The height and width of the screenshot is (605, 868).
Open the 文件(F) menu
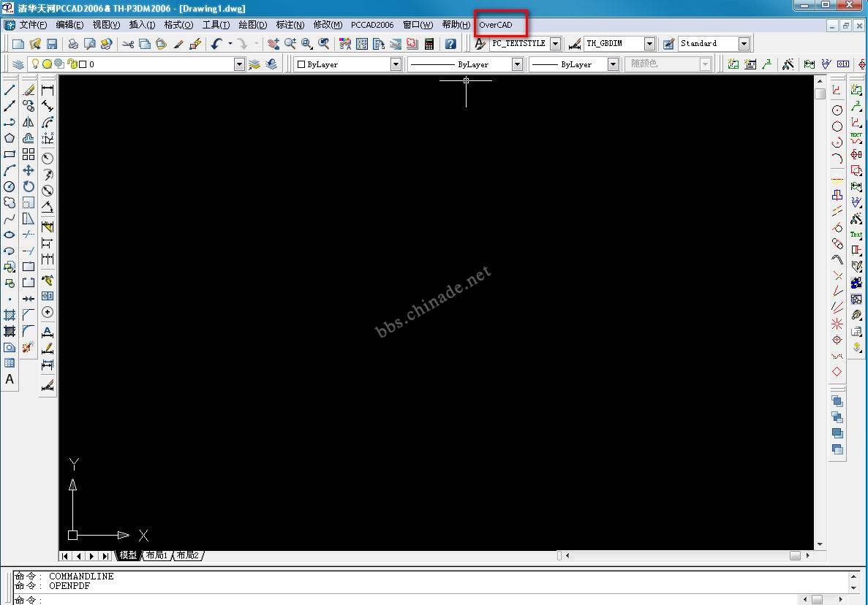click(33, 25)
